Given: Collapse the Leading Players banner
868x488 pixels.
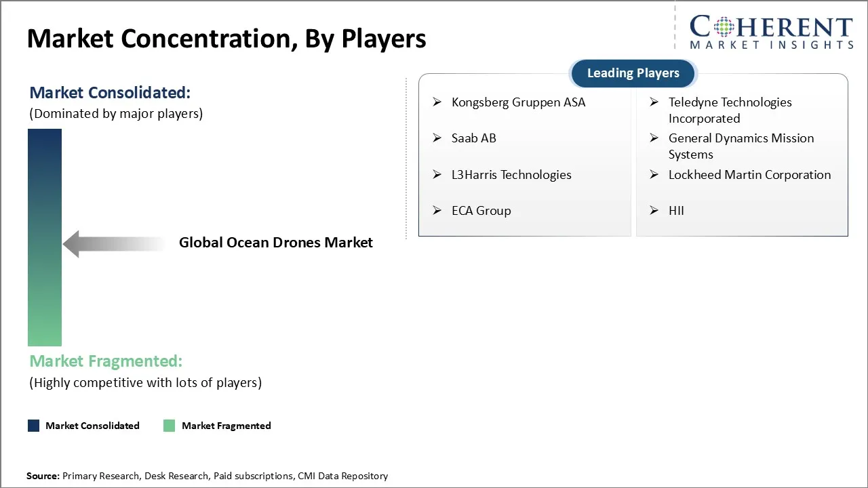Looking at the screenshot, I should [x=632, y=73].
